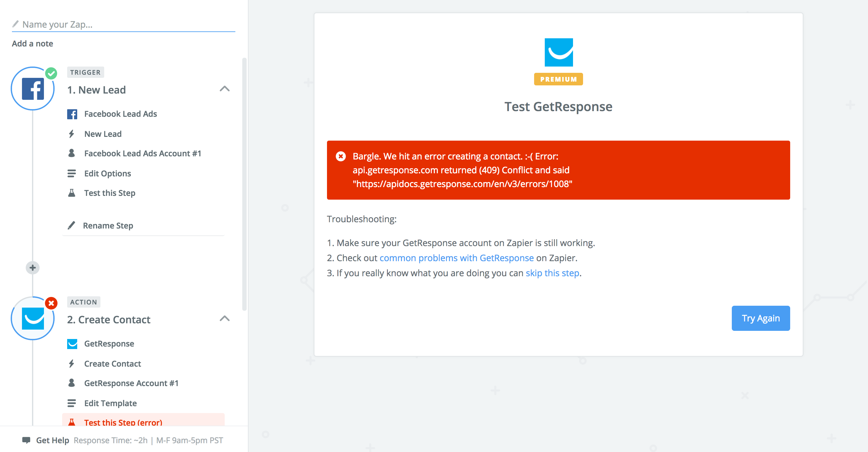Image resolution: width=868 pixels, height=452 pixels.
Task: Open GetResponse Account #1 settings
Action: pos(131,383)
